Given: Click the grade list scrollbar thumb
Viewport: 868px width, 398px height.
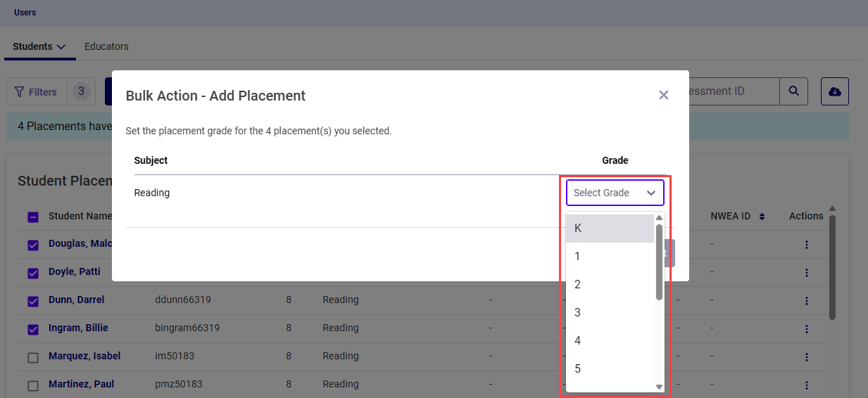Looking at the screenshot, I should pos(659,262).
